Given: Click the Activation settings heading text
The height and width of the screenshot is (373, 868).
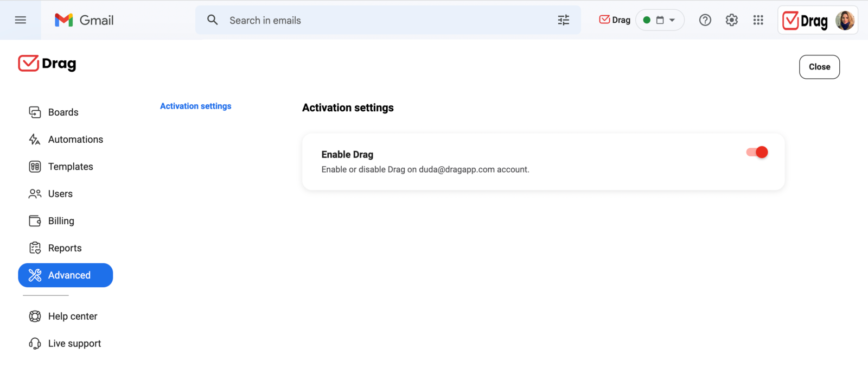Looking at the screenshot, I should [x=348, y=108].
